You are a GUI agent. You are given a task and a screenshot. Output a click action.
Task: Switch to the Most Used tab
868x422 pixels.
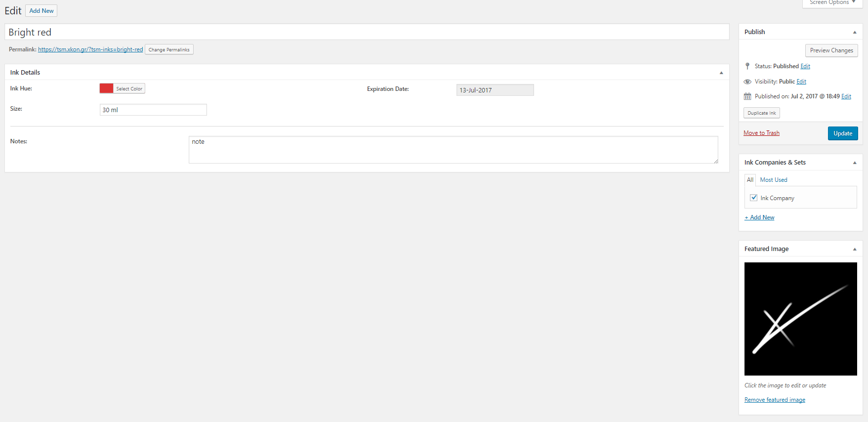[x=774, y=180]
